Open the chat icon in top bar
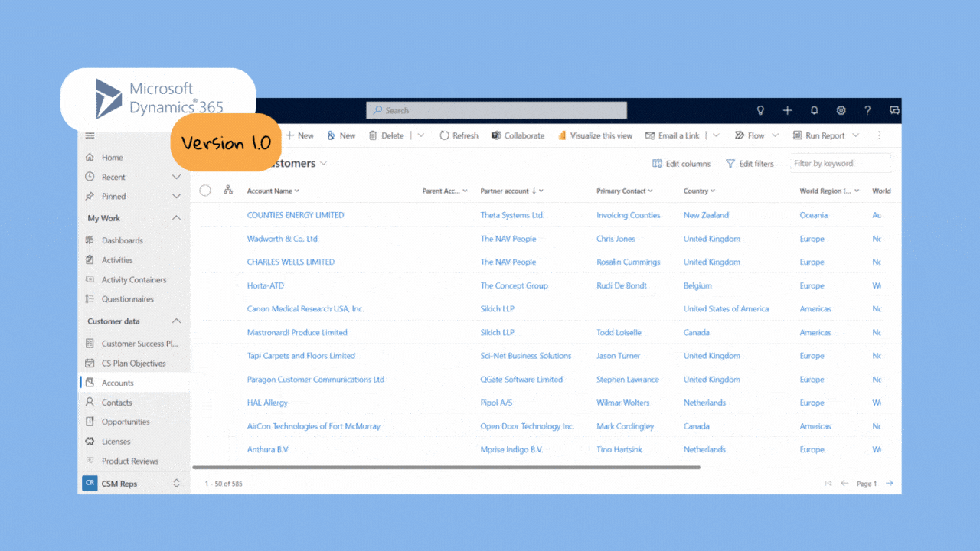 pos(893,110)
